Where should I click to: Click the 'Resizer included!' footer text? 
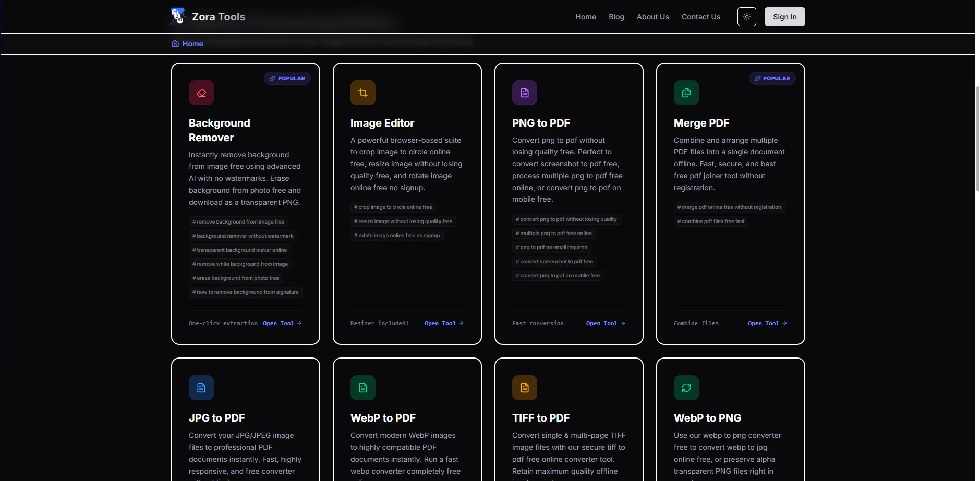(380, 323)
